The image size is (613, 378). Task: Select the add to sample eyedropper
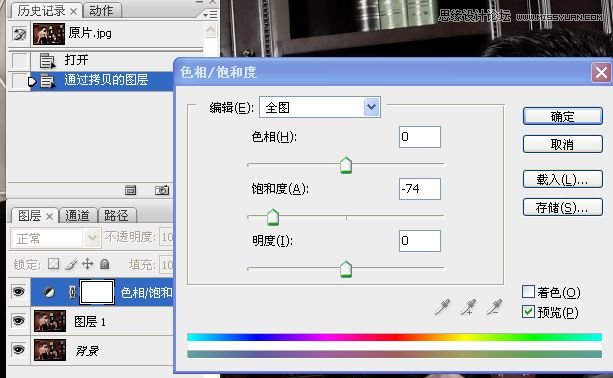click(x=468, y=307)
